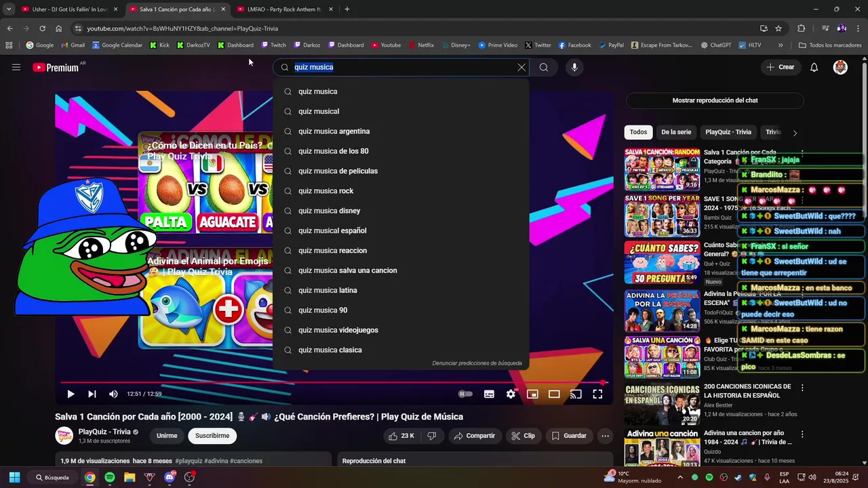
Task: Share the video via Compartir
Action: tap(474, 436)
